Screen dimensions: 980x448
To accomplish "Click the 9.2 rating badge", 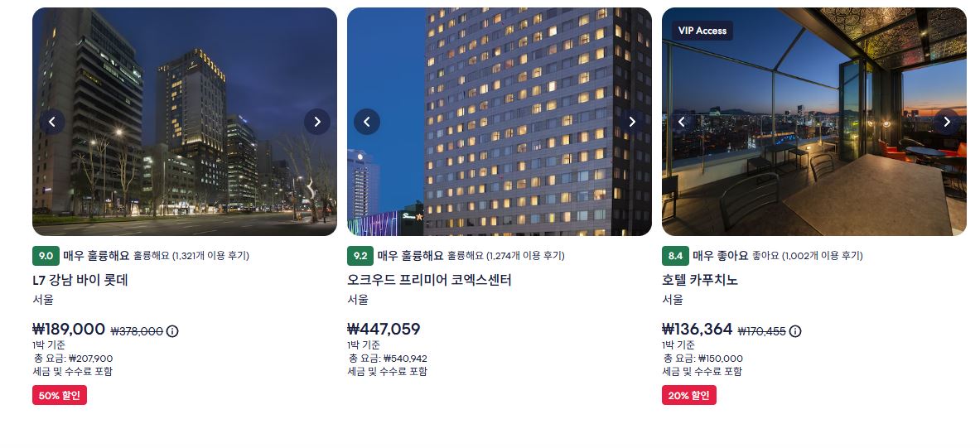I will 360,256.
